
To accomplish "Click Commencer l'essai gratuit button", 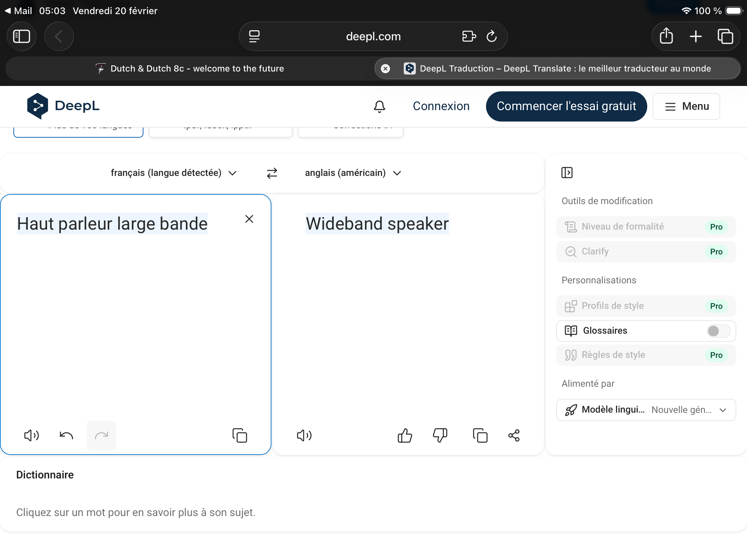I will click(566, 106).
